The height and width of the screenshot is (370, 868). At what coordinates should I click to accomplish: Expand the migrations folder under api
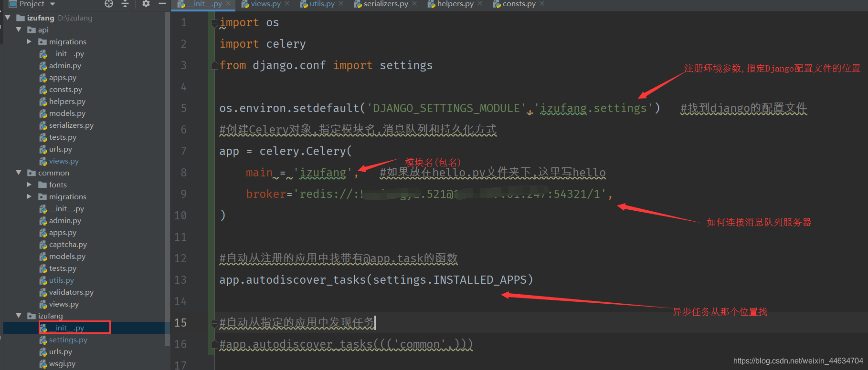click(x=29, y=41)
